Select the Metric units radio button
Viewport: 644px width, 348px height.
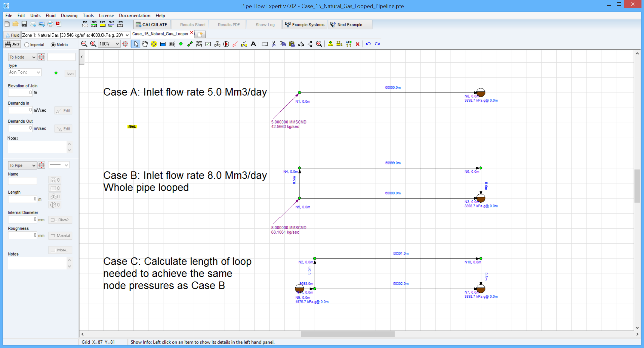pyautogui.click(x=53, y=45)
